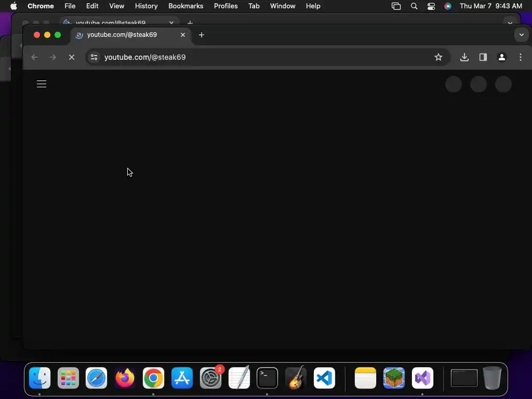The image size is (532, 399).
Task: Open TextEdit from the Dock
Action: (x=239, y=378)
